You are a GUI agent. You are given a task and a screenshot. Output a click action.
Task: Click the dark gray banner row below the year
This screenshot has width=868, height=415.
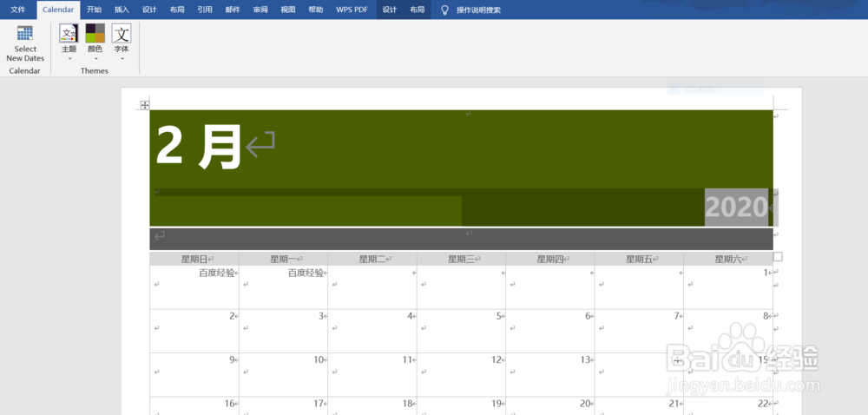click(x=461, y=239)
